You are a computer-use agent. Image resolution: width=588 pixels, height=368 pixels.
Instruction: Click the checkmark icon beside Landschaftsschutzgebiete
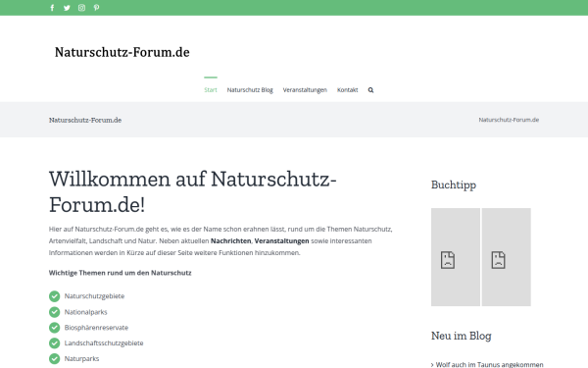pos(54,343)
